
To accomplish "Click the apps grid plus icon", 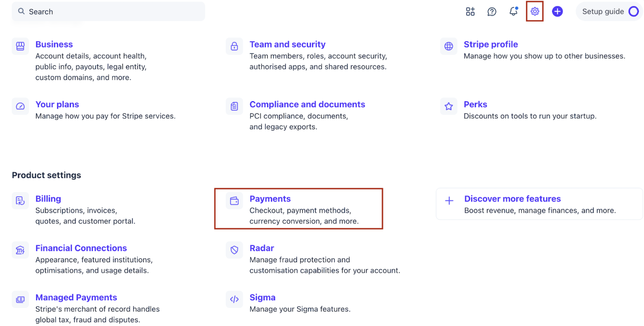I will pyautogui.click(x=470, y=12).
